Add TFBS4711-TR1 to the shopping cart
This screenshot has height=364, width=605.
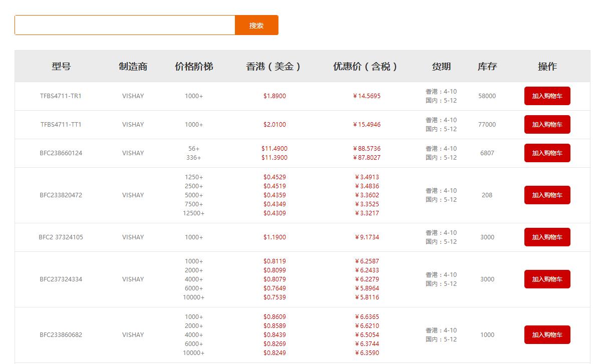(547, 96)
